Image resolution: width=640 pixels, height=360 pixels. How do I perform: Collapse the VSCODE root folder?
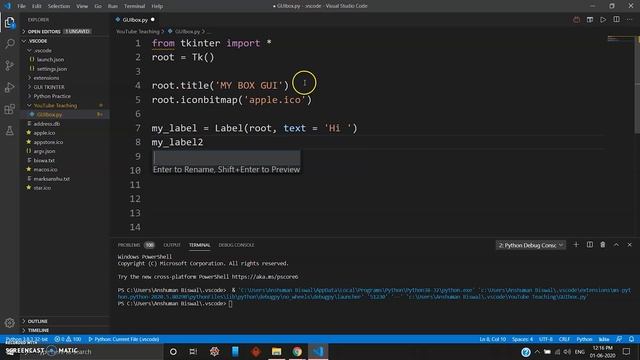[38, 41]
